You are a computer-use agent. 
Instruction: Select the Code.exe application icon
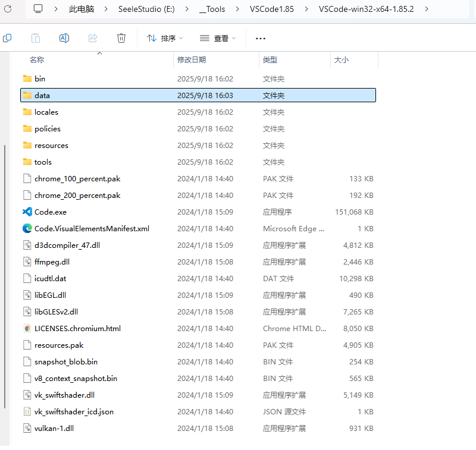pos(27,212)
